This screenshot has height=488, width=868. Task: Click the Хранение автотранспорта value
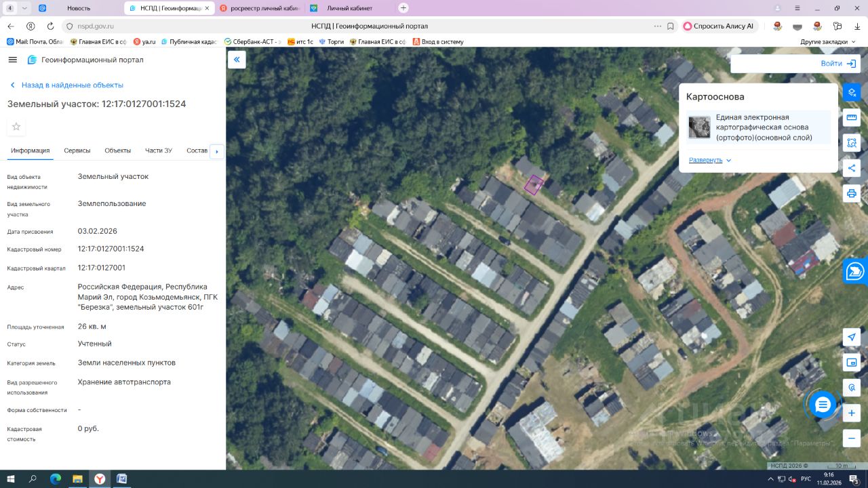click(124, 382)
